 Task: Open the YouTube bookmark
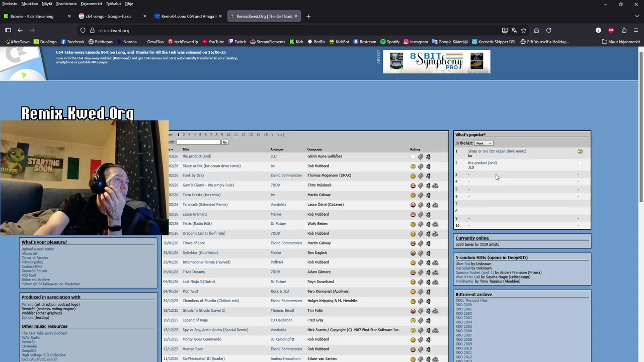[x=213, y=42]
